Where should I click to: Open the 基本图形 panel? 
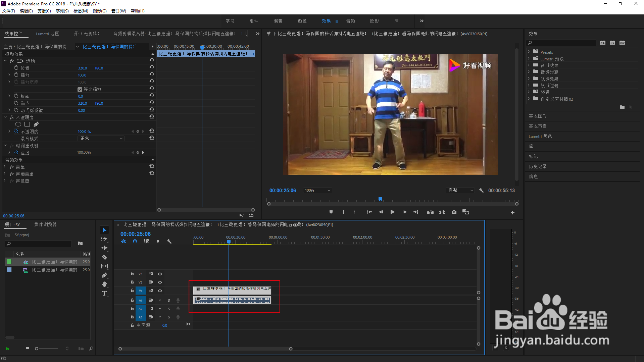(538, 116)
